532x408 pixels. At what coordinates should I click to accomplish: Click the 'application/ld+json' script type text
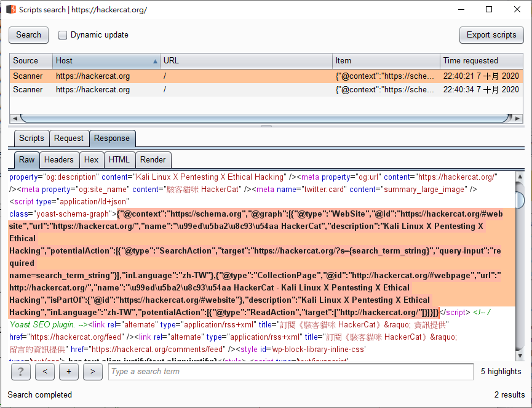point(94,202)
